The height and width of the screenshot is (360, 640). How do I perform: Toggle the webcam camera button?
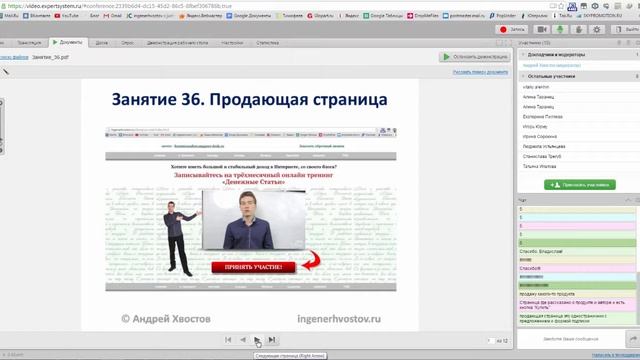(542, 29)
